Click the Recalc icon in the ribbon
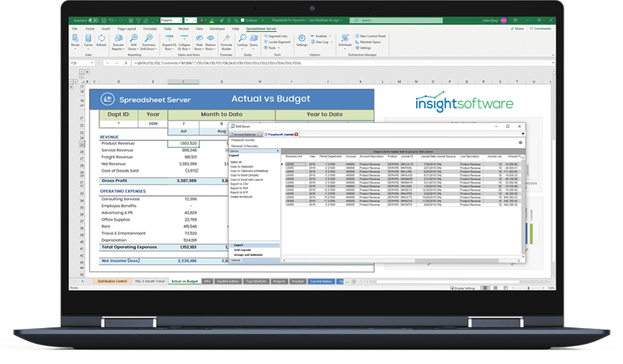This screenshot has width=623, height=364. pos(75,38)
